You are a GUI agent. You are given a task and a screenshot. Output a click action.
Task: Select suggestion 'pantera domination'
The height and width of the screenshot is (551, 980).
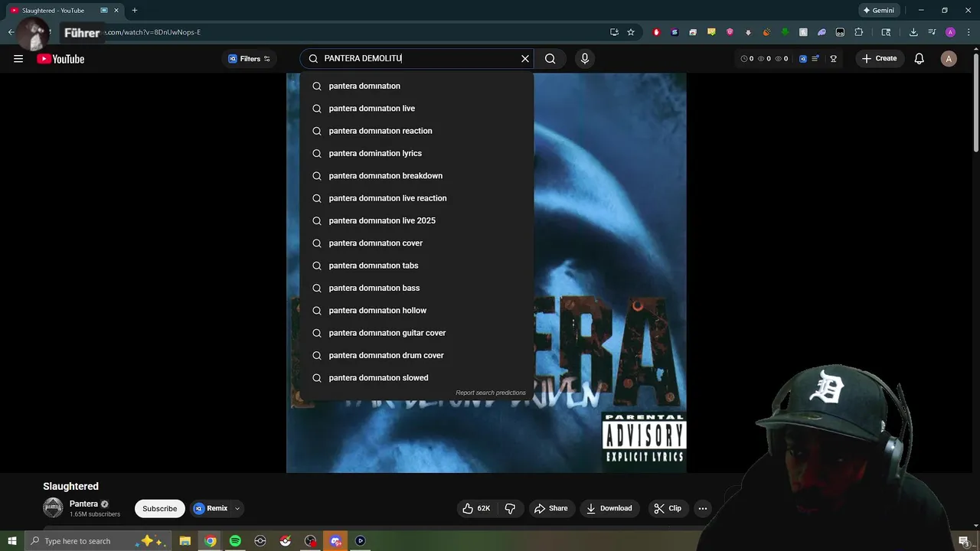pos(416,86)
